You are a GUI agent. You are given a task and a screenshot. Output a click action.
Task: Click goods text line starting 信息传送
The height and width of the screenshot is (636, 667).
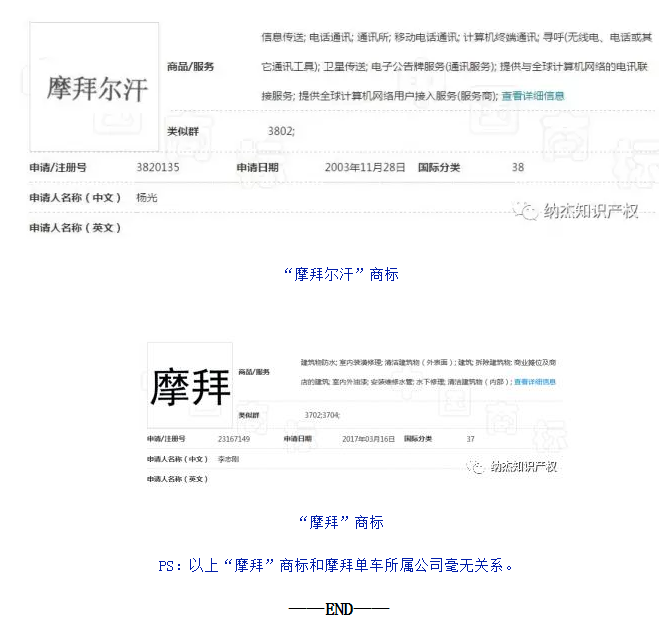(456, 37)
